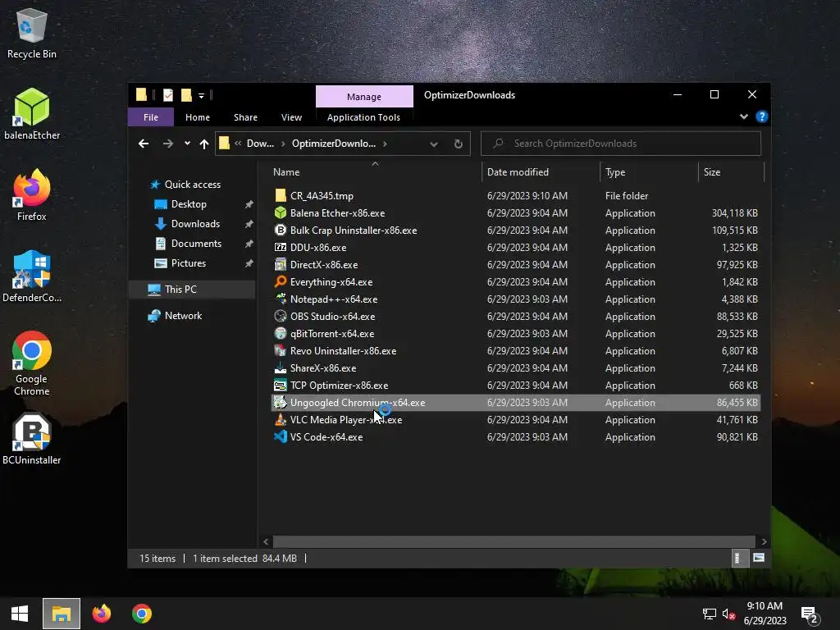Select the DirectX-x86.exe file icon

click(281, 264)
